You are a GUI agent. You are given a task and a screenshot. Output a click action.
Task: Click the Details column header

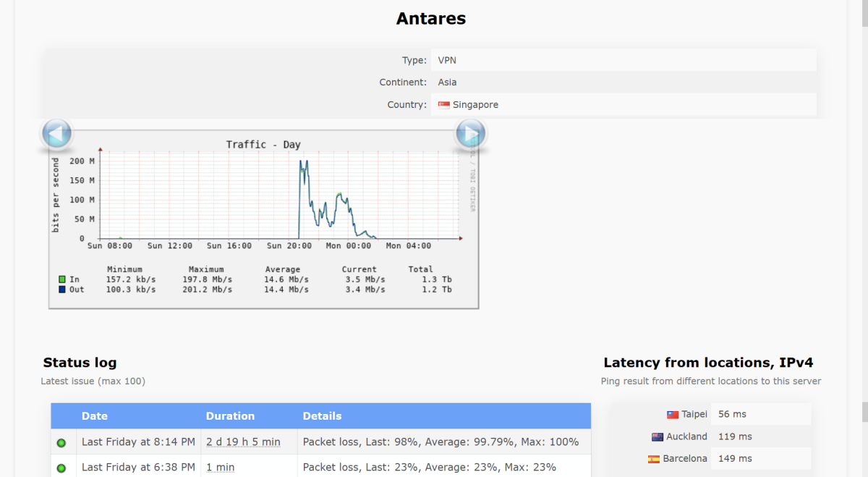322,416
